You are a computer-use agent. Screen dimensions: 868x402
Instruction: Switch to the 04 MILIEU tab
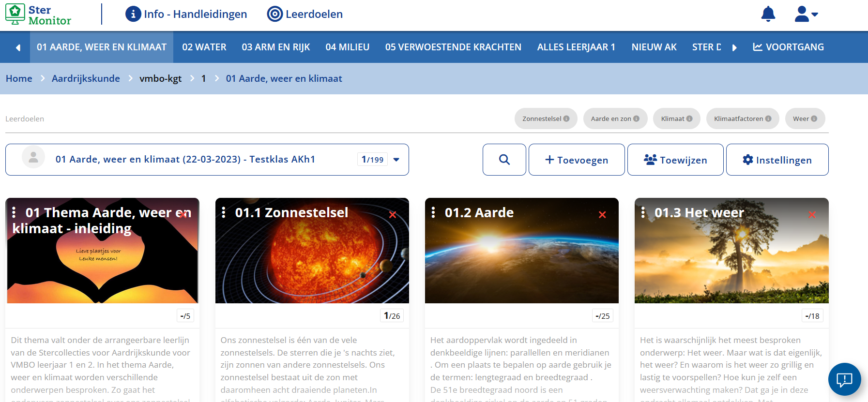pyautogui.click(x=347, y=47)
